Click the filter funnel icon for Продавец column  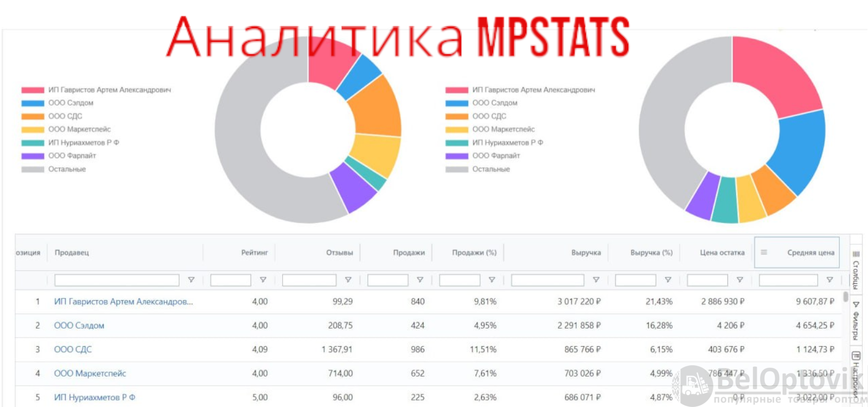click(x=191, y=280)
